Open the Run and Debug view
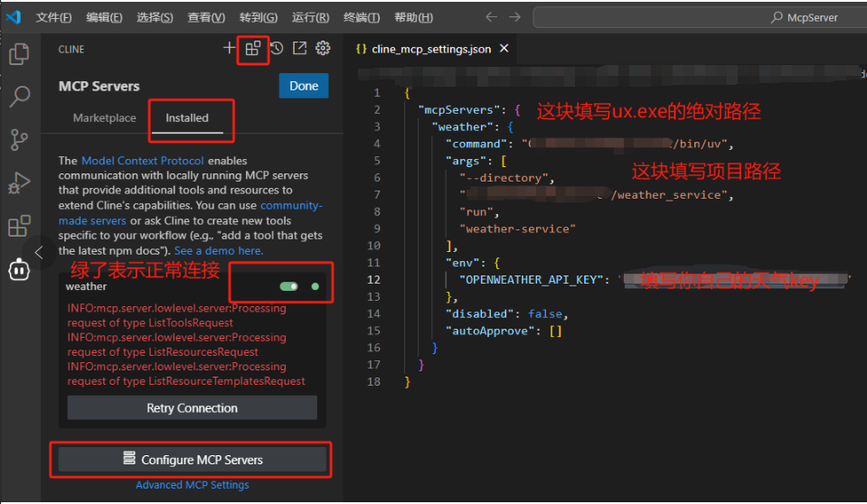The width and height of the screenshot is (867, 504). tap(19, 182)
